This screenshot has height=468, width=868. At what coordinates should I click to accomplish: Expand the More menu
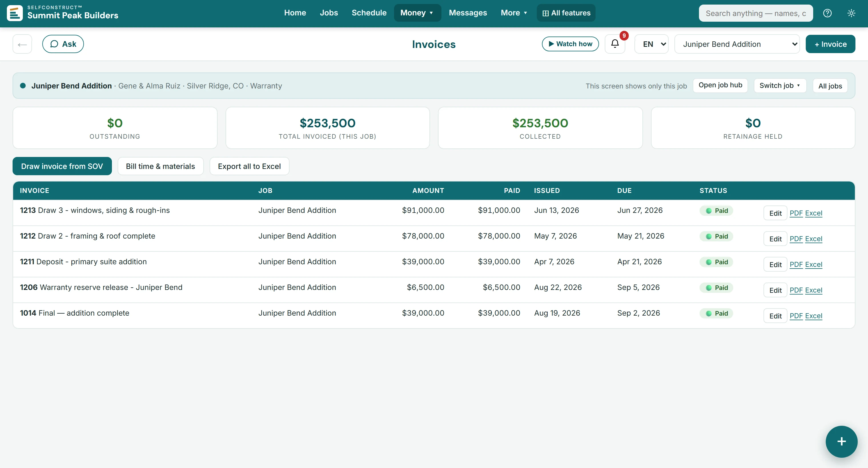tap(514, 13)
